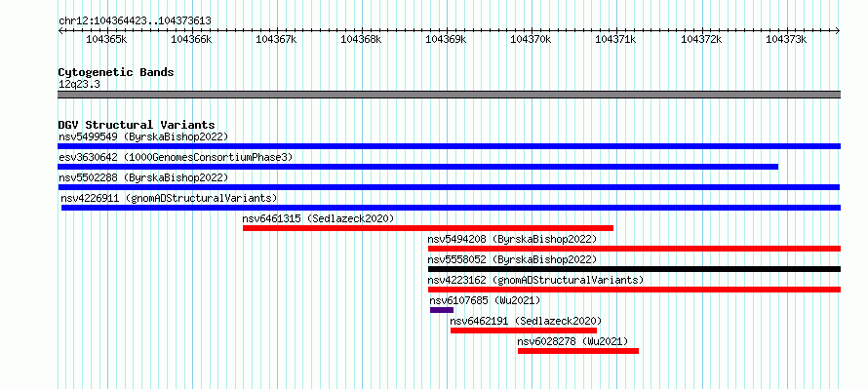
Task: Click the 104371k ruler tick label
Action: coord(615,39)
